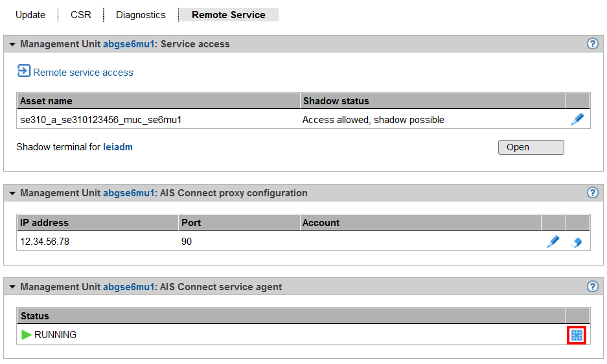Edit the proxy configuration via pencil icon
Viewport: 607px width, 364px height.
click(x=553, y=242)
